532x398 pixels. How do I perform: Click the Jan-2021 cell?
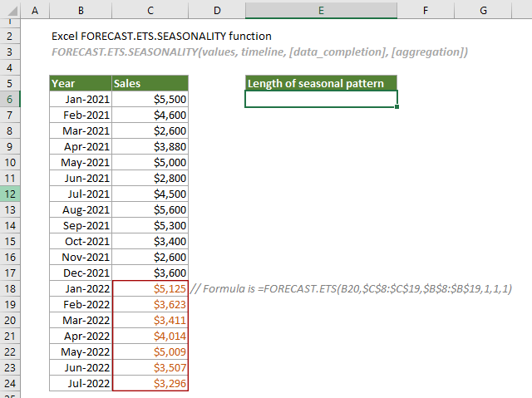coord(80,99)
